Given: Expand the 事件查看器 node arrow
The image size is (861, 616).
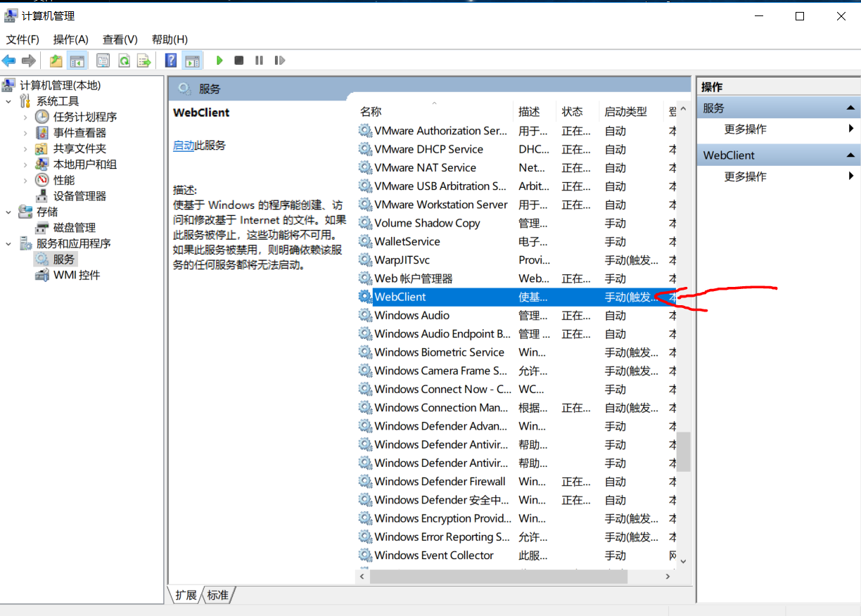Looking at the screenshot, I should click(x=25, y=133).
